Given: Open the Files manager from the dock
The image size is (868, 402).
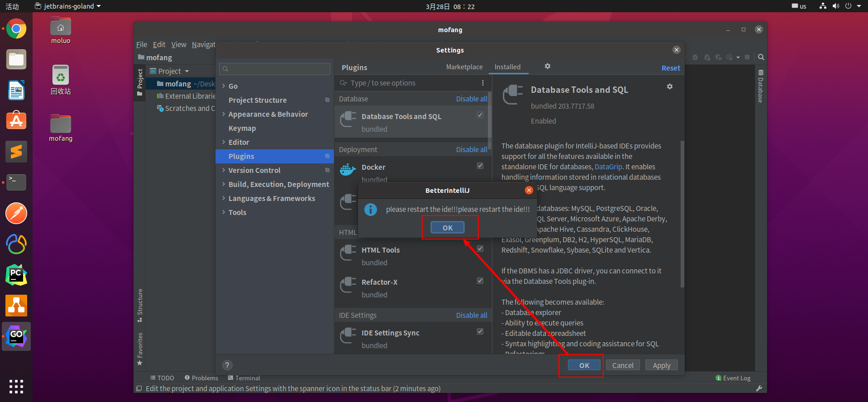Looking at the screenshot, I should pyautogui.click(x=16, y=60).
